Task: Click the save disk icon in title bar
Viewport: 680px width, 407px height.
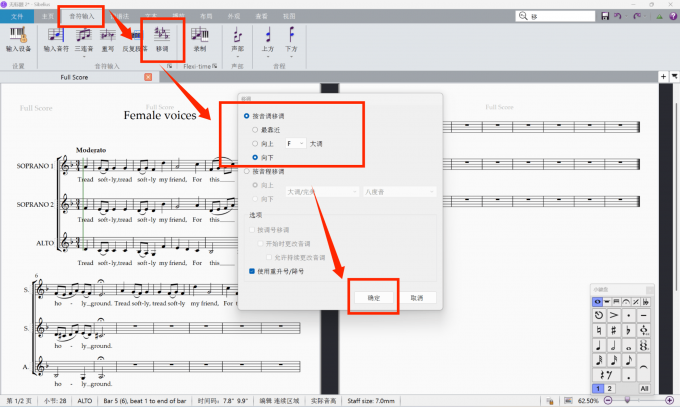Action: click(605, 16)
